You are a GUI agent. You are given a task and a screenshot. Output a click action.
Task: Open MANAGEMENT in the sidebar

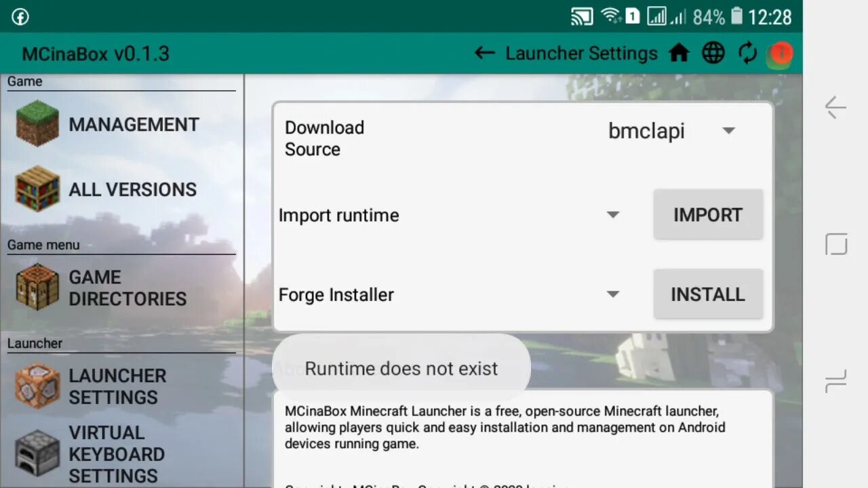(134, 125)
